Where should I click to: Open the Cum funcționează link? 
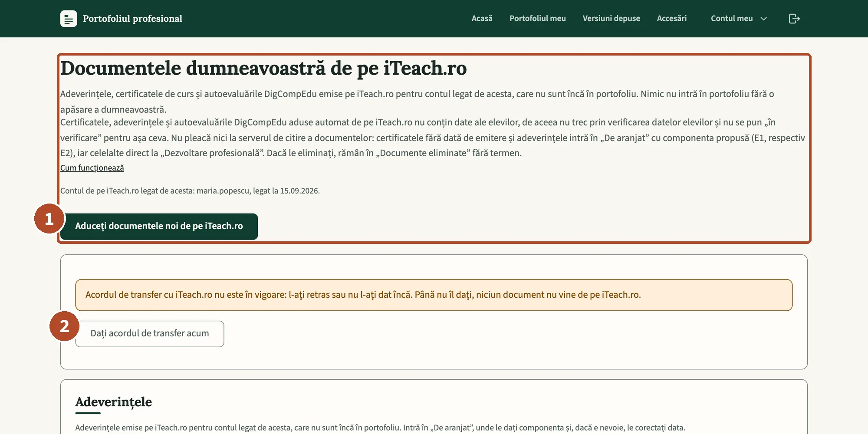pos(92,168)
